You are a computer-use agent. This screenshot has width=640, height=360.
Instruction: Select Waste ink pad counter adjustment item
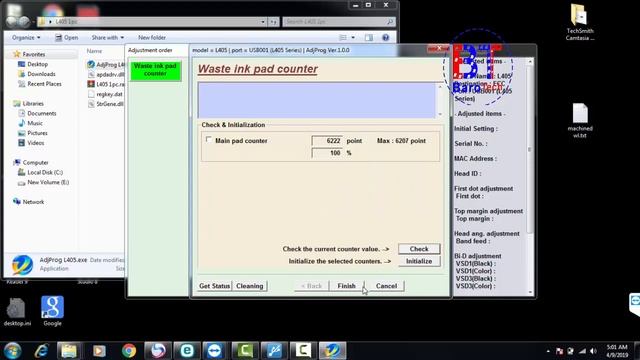tap(155, 70)
